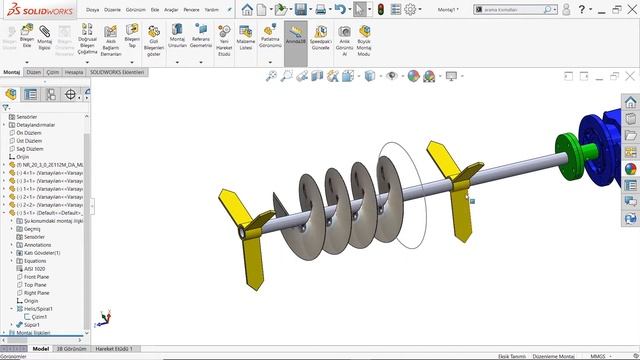The width and height of the screenshot is (640, 360).
Task: Click the Save floppy disk icon
Action: pyautogui.click(x=301, y=9)
